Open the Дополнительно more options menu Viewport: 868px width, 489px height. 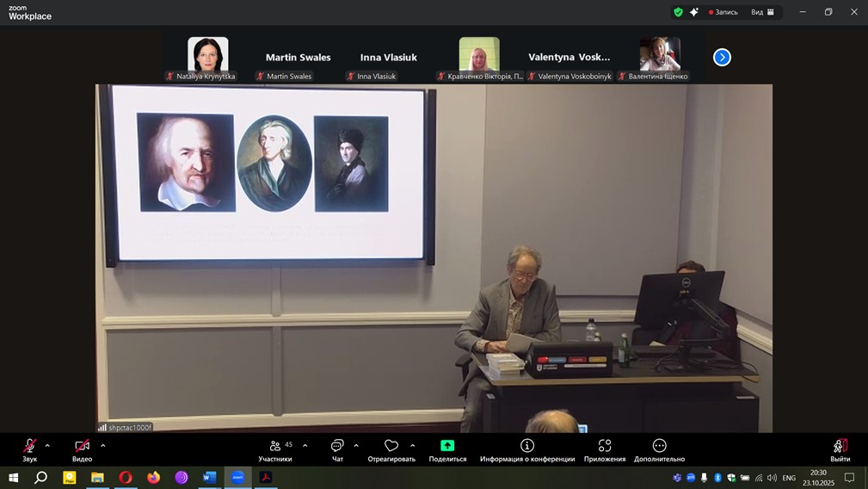[x=659, y=449]
